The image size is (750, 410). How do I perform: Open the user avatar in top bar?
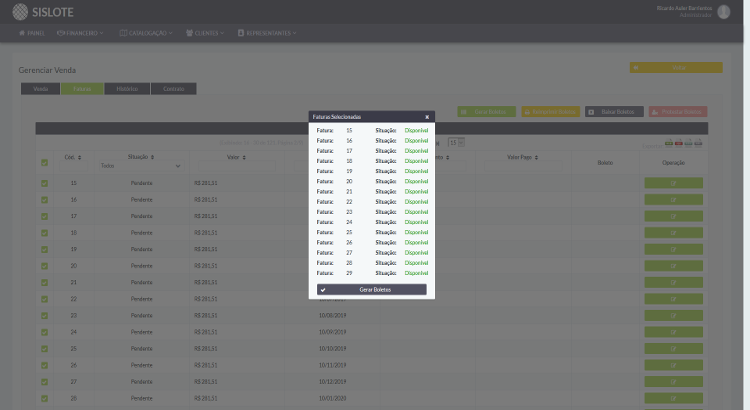(x=724, y=11)
